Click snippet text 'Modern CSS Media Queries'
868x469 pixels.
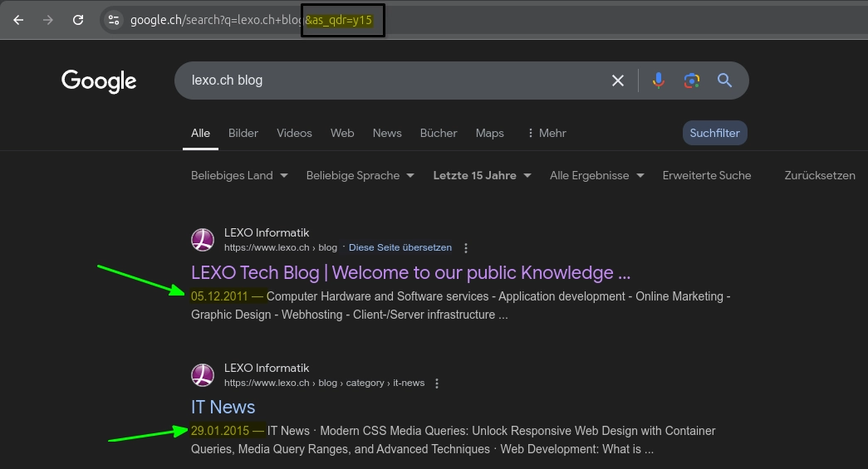(x=393, y=431)
